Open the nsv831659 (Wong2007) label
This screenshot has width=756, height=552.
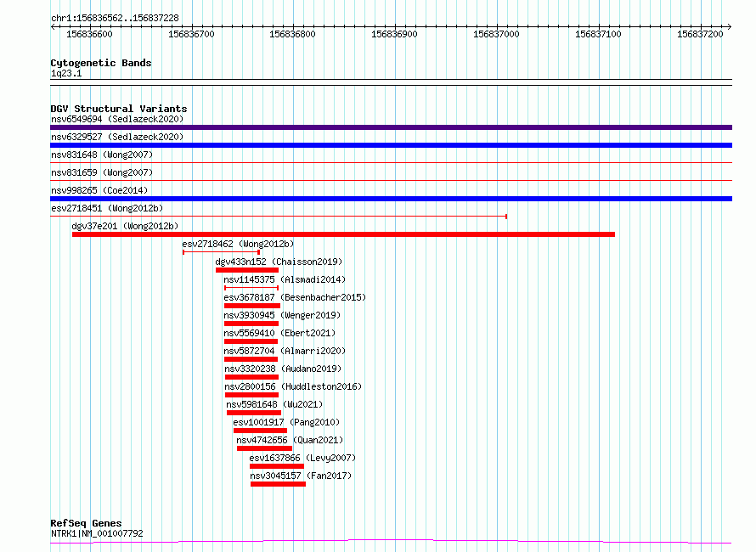tap(102, 172)
